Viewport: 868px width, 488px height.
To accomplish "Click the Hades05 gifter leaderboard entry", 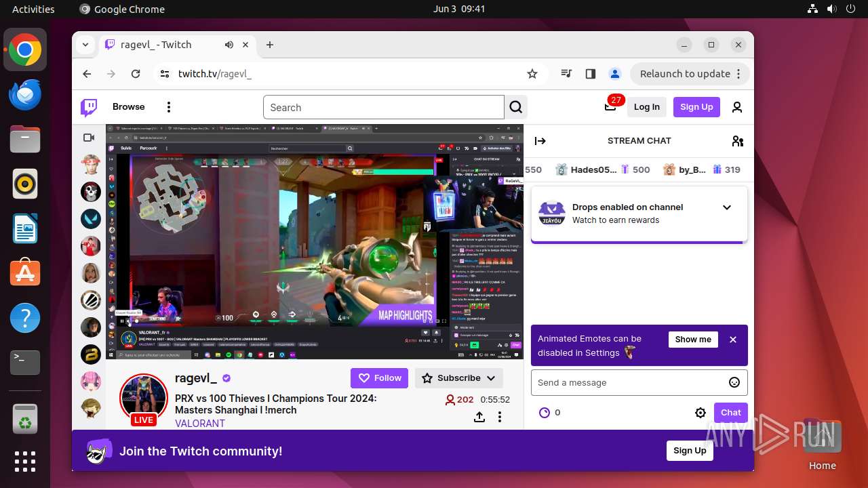I will pyautogui.click(x=603, y=169).
